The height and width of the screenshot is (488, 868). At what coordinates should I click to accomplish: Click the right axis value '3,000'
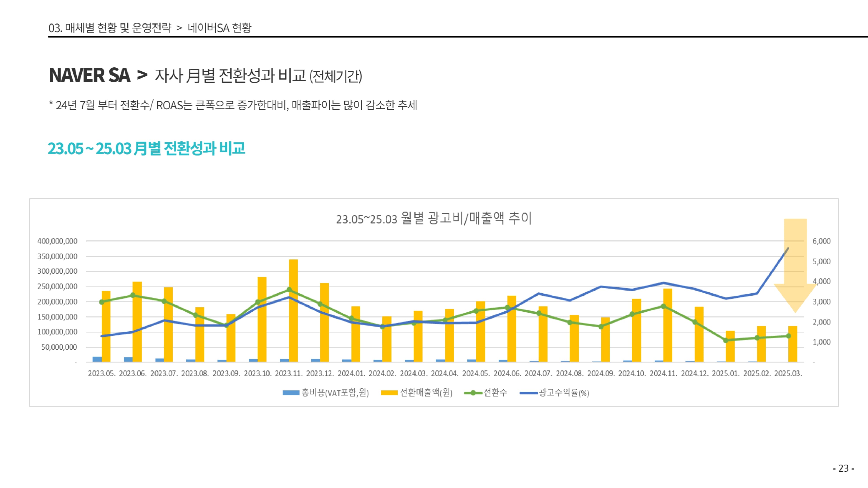click(x=822, y=302)
